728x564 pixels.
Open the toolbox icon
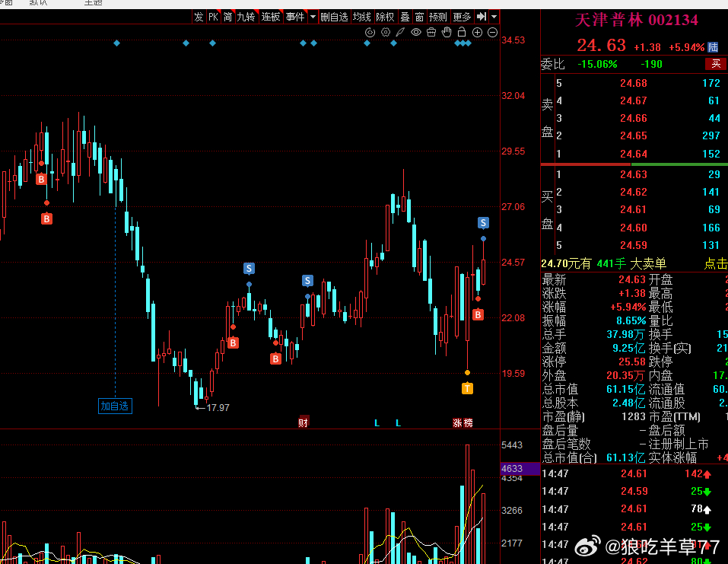pyautogui.click(x=431, y=32)
